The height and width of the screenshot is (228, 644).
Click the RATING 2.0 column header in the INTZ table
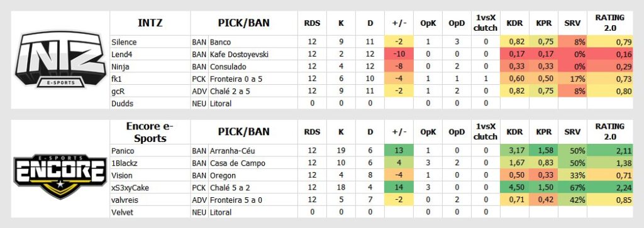[609, 23]
